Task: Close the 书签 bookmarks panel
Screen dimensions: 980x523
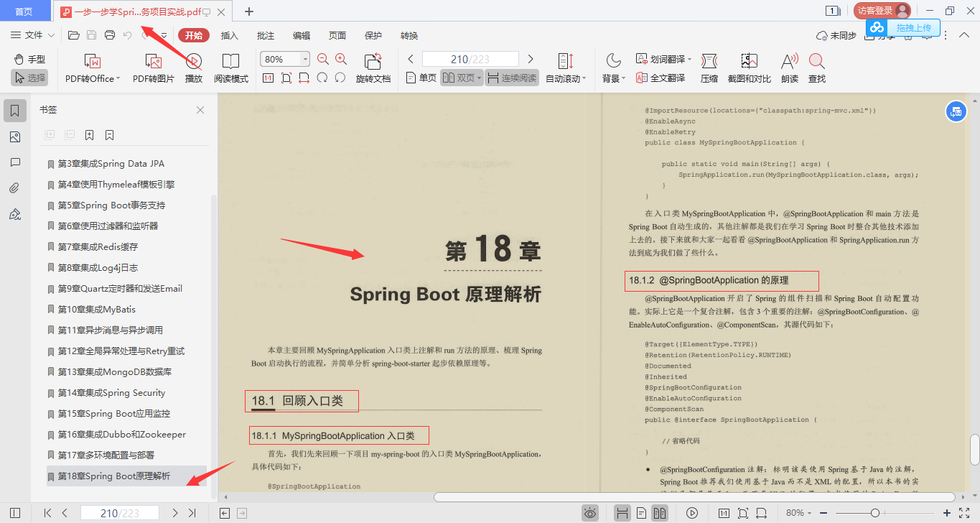Action: coord(200,110)
